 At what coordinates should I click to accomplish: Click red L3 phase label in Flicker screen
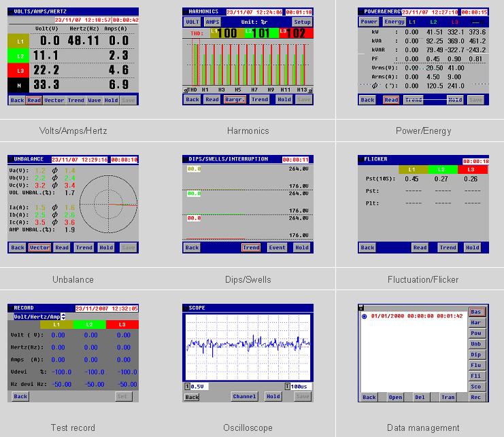[471, 169]
